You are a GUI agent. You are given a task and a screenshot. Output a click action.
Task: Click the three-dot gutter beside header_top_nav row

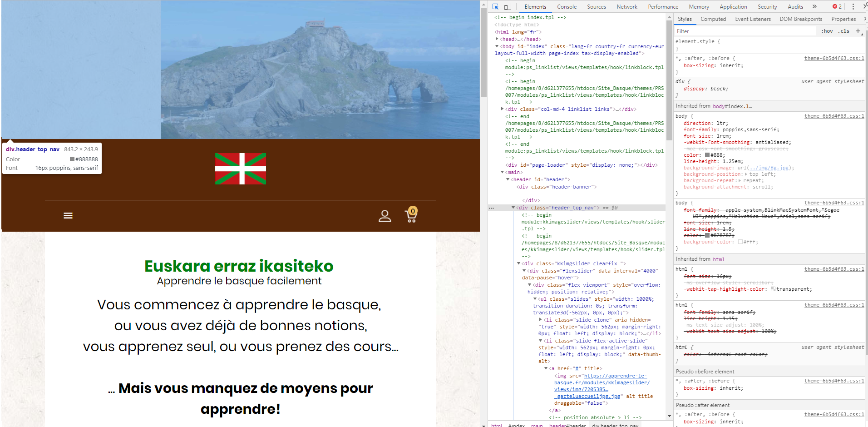pos(491,208)
